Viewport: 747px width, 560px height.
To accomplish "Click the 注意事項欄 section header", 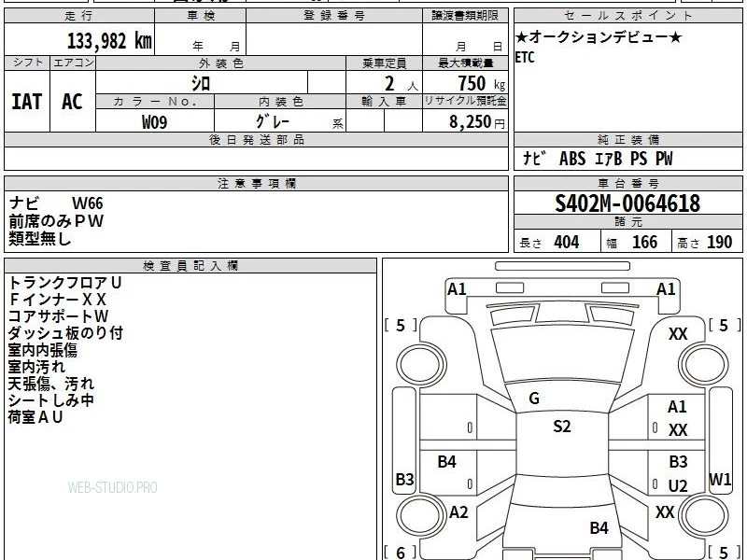I will pos(256,183).
